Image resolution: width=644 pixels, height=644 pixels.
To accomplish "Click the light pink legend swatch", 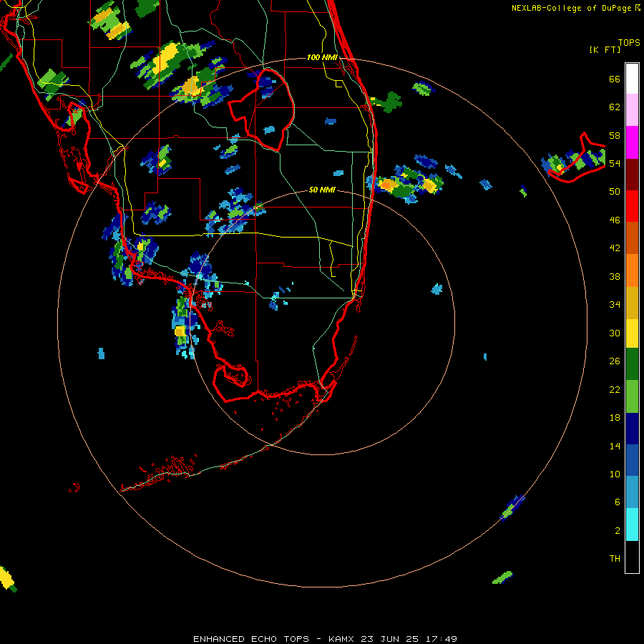I will [x=632, y=110].
